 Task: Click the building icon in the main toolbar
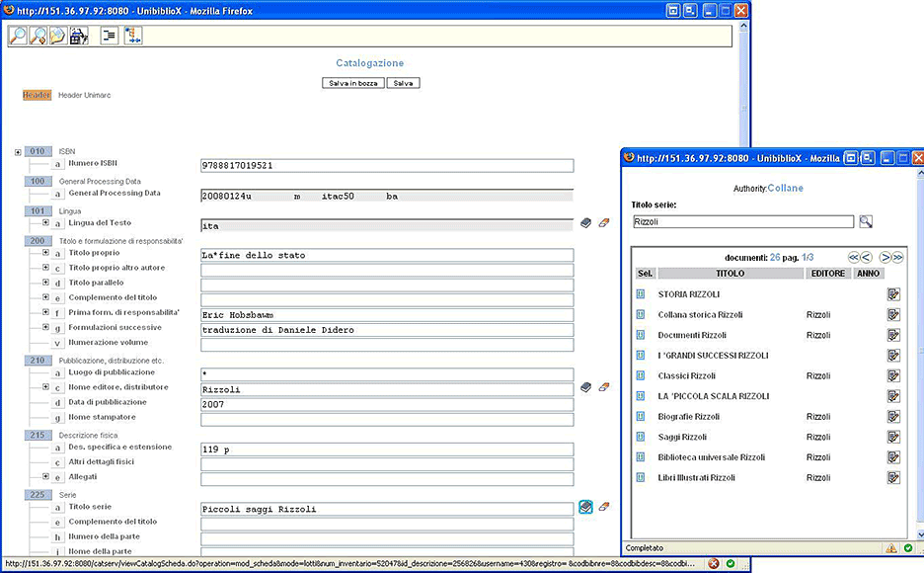click(x=78, y=36)
